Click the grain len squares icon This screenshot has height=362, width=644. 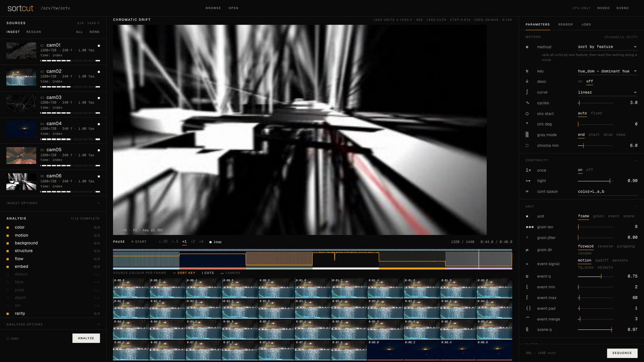point(530,227)
